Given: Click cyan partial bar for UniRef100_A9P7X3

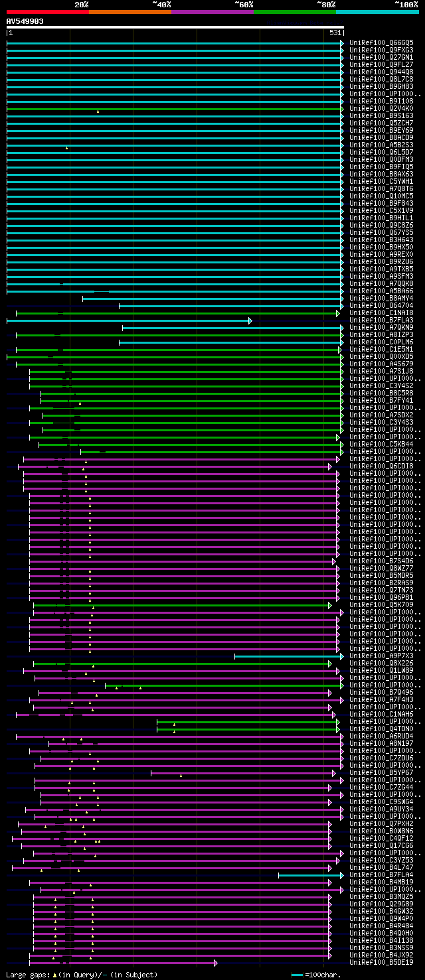Looking at the screenshot, I should click(x=290, y=656).
